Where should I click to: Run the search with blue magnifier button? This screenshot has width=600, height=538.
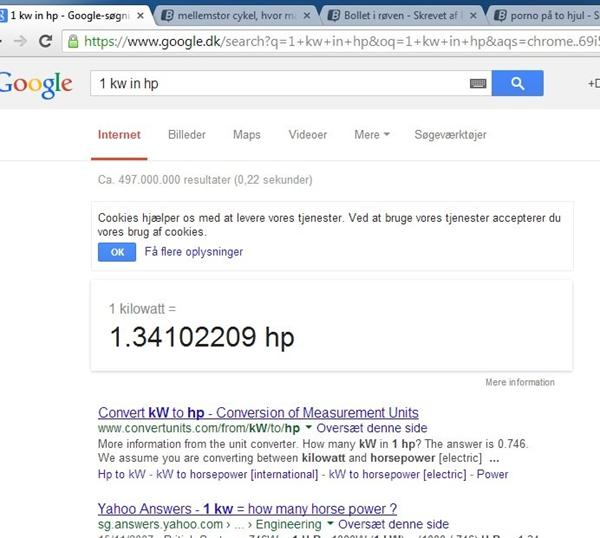(517, 83)
